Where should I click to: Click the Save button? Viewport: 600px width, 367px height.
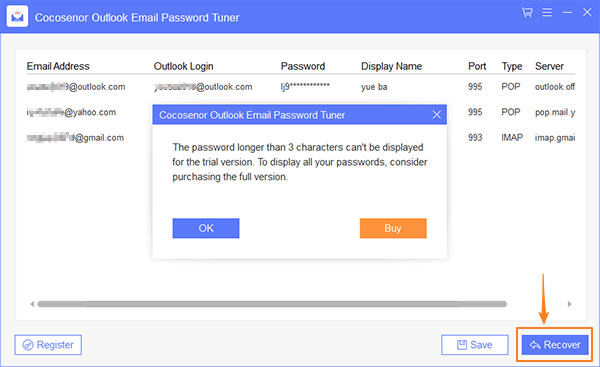474,345
